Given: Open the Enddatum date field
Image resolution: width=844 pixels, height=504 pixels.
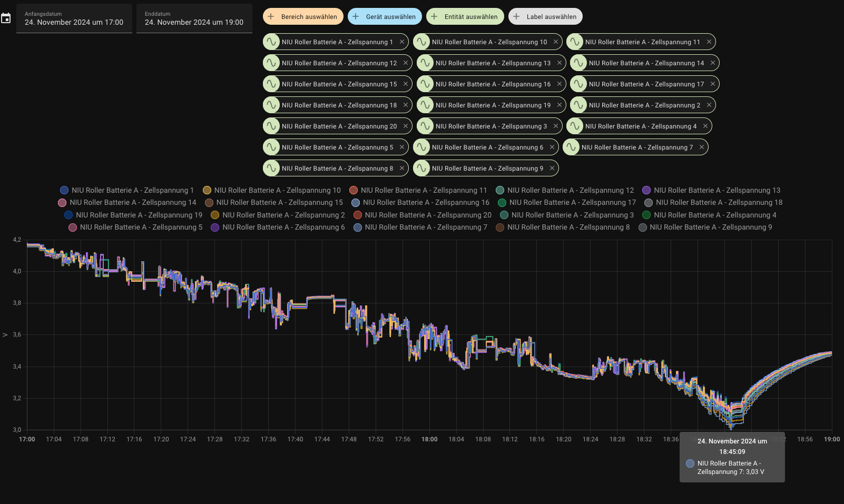Looking at the screenshot, I should pyautogui.click(x=194, y=18).
